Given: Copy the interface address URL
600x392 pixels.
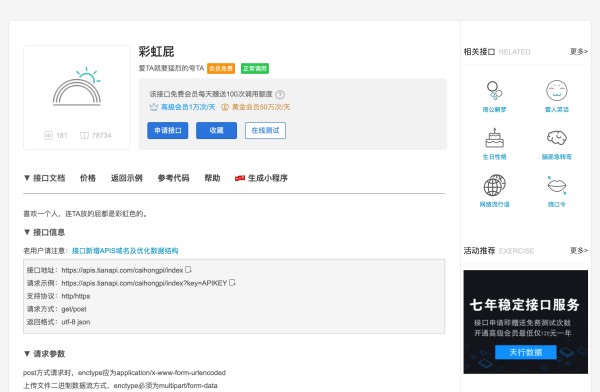Looking at the screenshot, I should click(188, 270).
